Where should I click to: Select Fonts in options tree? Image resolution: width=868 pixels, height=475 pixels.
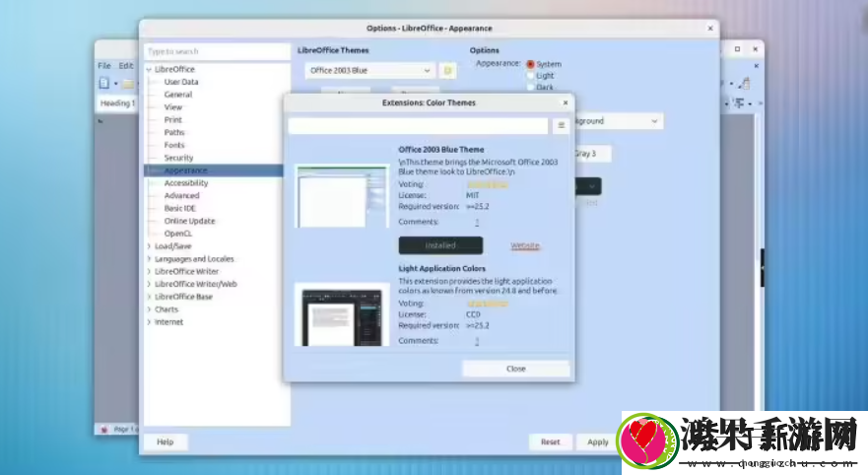point(173,145)
